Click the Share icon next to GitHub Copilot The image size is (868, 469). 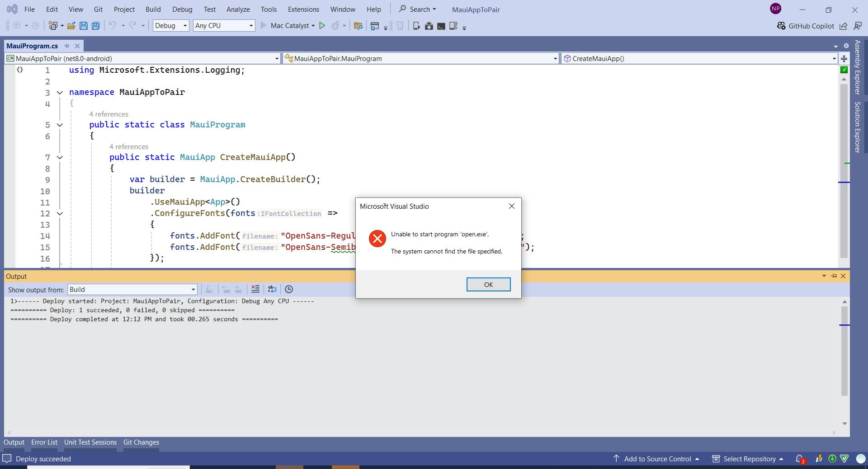[x=844, y=26]
